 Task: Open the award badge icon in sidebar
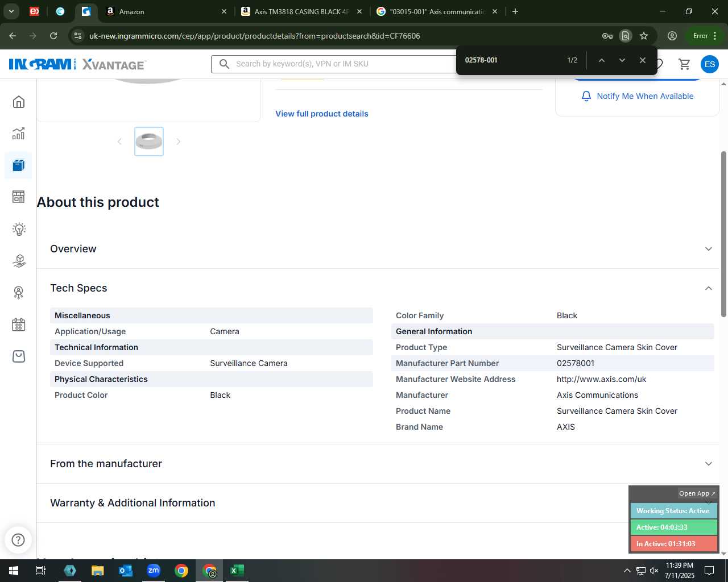click(19, 293)
